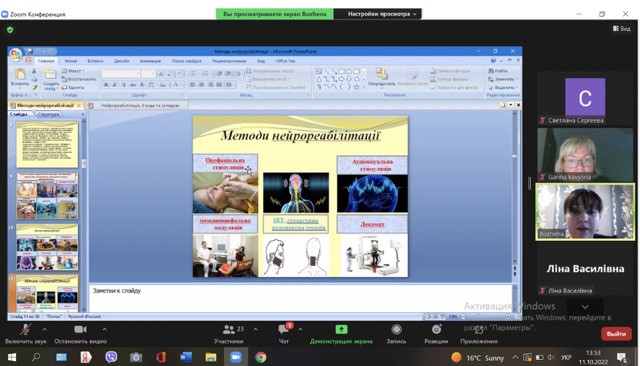The image size is (640, 366).
Task: Click the green Share Screen button
Action: pos(341,334)
